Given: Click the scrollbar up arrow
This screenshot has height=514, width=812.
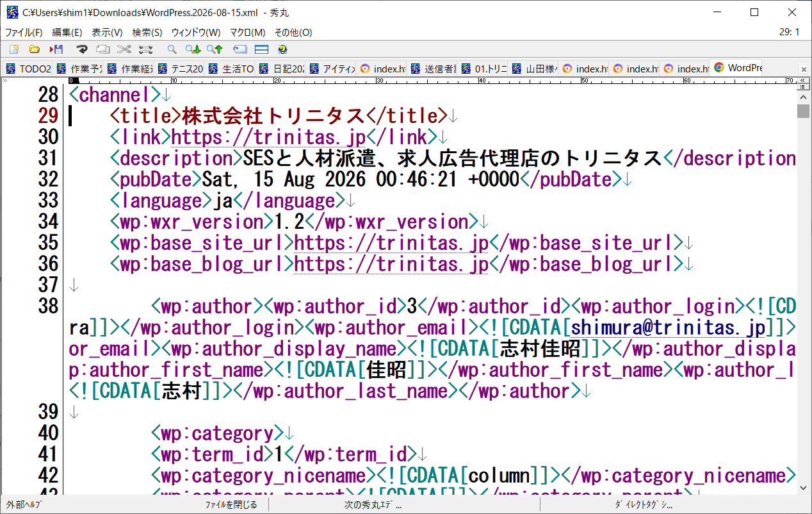Looking at the screenshot, I should point(803,97).
